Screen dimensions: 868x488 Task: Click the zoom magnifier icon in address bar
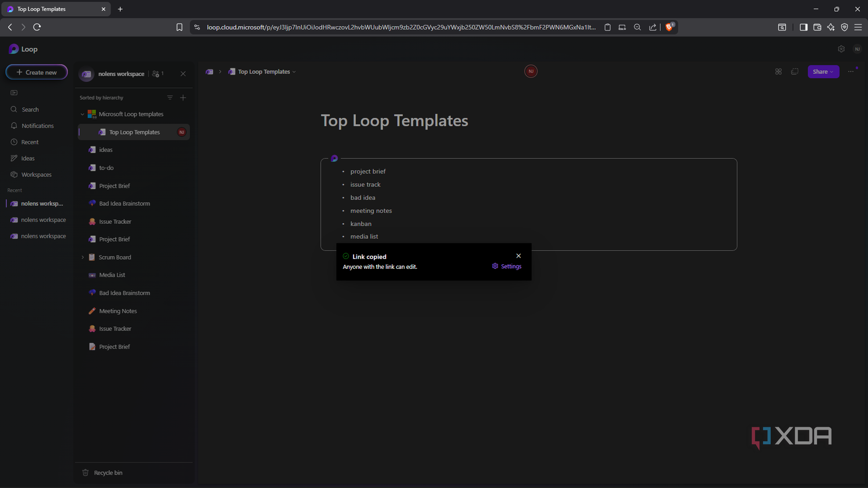coord(637,27)
